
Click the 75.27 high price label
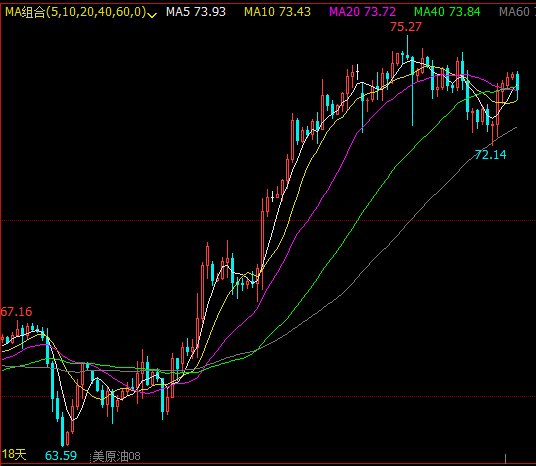pos(406,27)
